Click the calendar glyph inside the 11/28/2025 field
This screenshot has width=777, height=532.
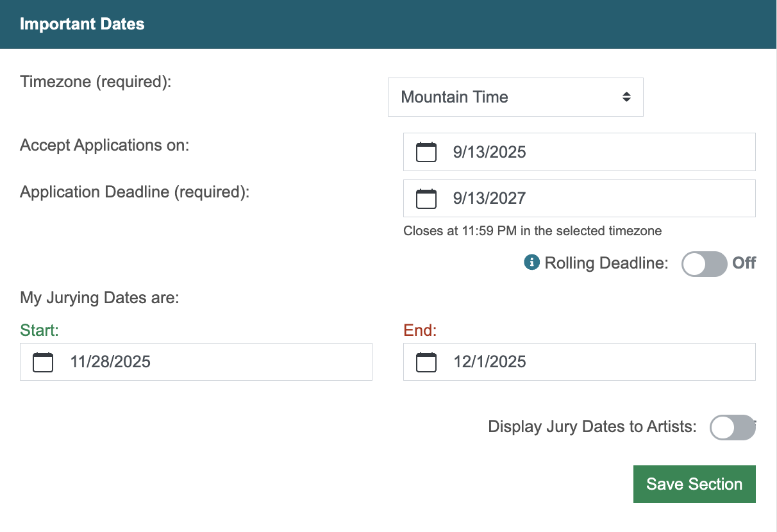click(x=42, y=362)
